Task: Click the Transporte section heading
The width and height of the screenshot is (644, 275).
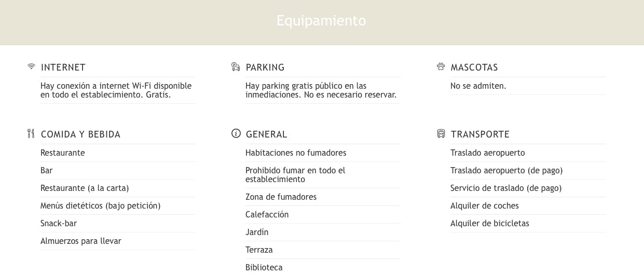Action: pos(480,134)
